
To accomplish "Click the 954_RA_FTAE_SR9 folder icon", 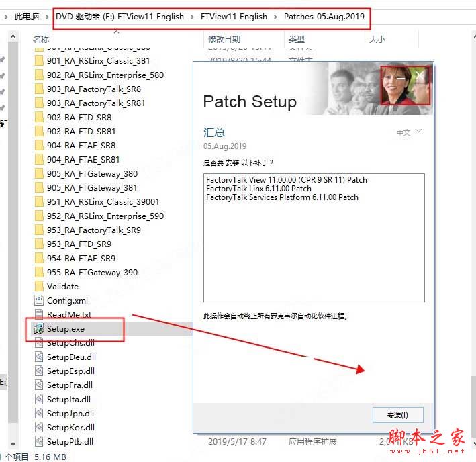I will 39,259.
